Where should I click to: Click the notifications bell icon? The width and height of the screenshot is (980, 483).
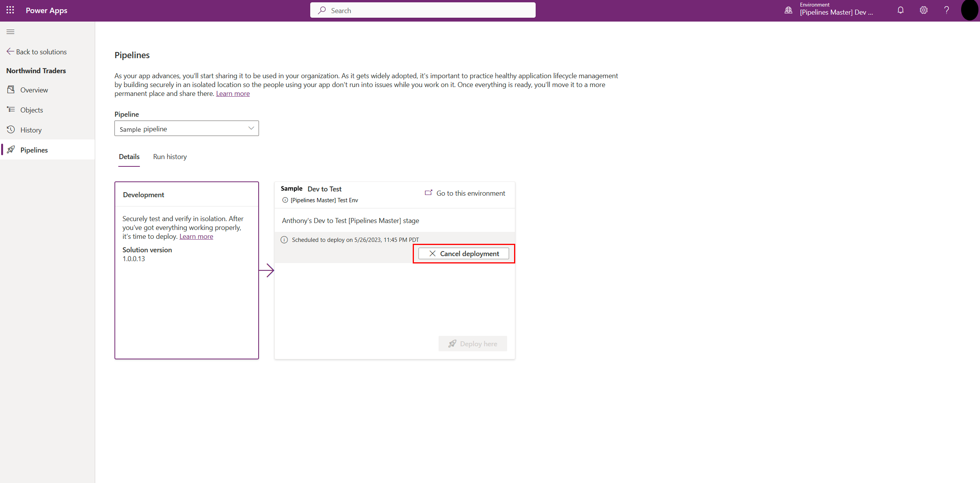click(900, 11)
